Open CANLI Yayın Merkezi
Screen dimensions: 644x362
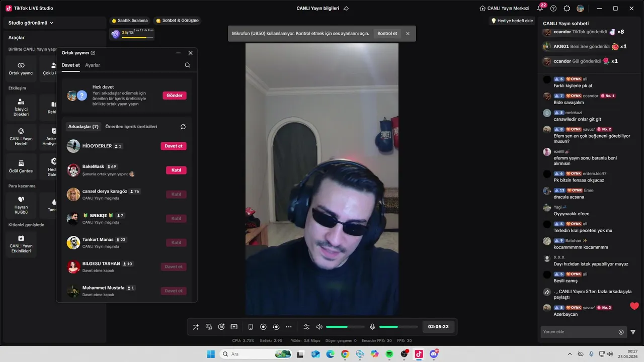pos(505,9)
